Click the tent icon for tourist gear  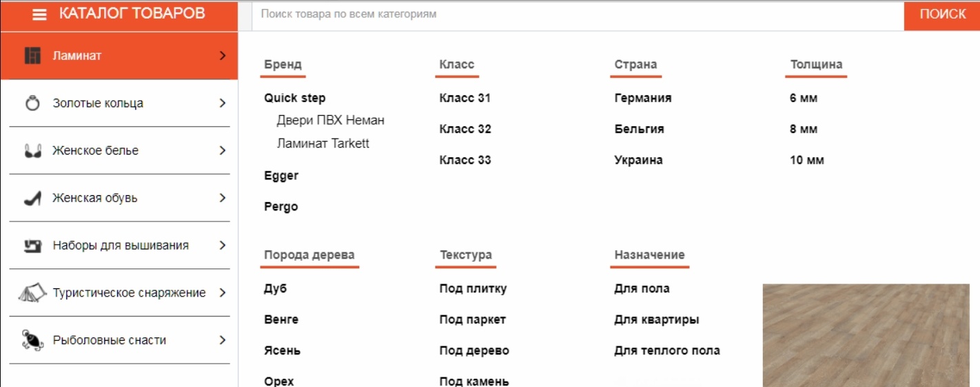[x=32, y=292]
